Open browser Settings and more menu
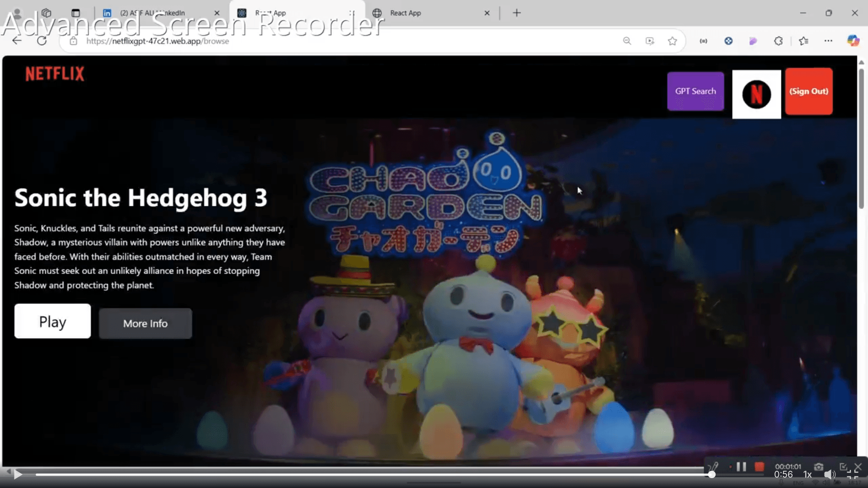The height and width of the screenshot is (488, 868). pos(828,41)
